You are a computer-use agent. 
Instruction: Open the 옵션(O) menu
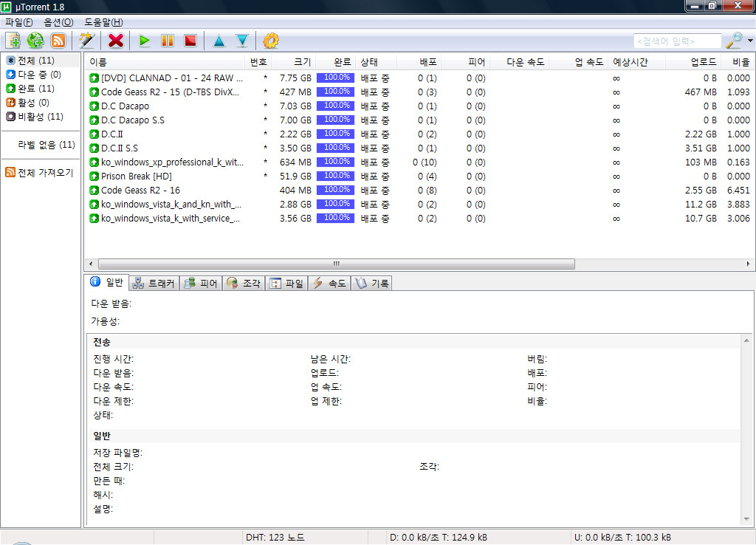pos(58,22)
